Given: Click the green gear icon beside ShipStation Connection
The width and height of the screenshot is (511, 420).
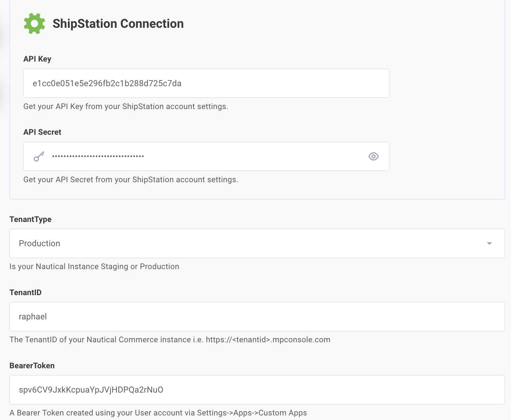Looking at the screenshot, I should (x=34, y=24).
